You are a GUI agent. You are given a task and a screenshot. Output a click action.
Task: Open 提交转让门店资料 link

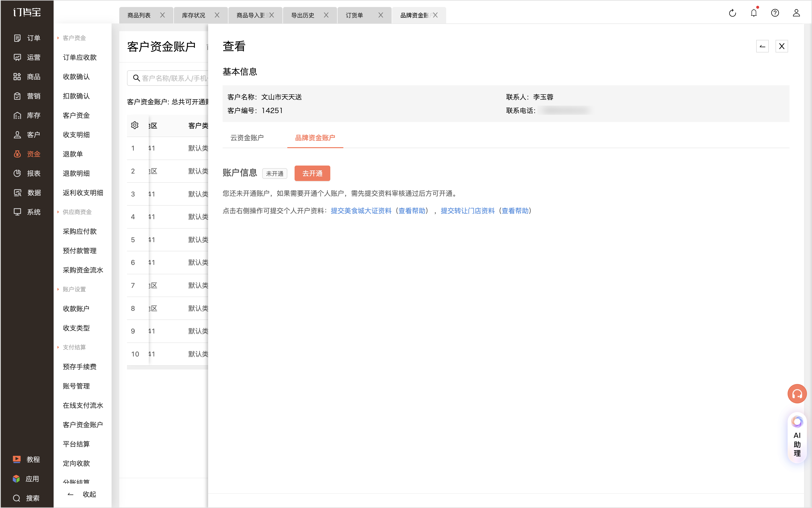pyautogui.click(x=468, y=211)
